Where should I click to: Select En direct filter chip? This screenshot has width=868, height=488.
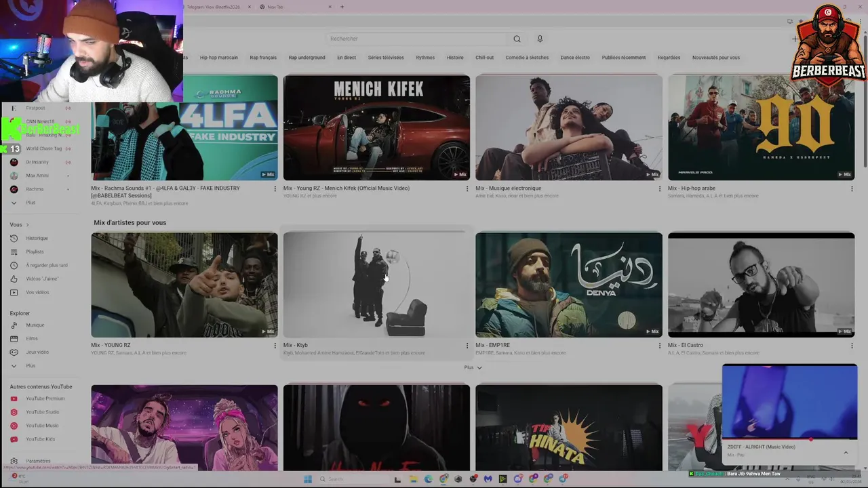(347, 58)
